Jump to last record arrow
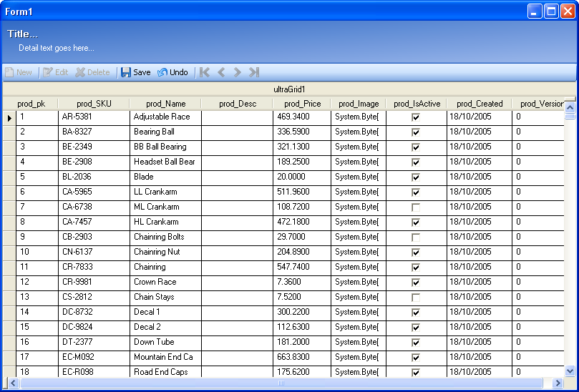 click(x=254, y=72)
